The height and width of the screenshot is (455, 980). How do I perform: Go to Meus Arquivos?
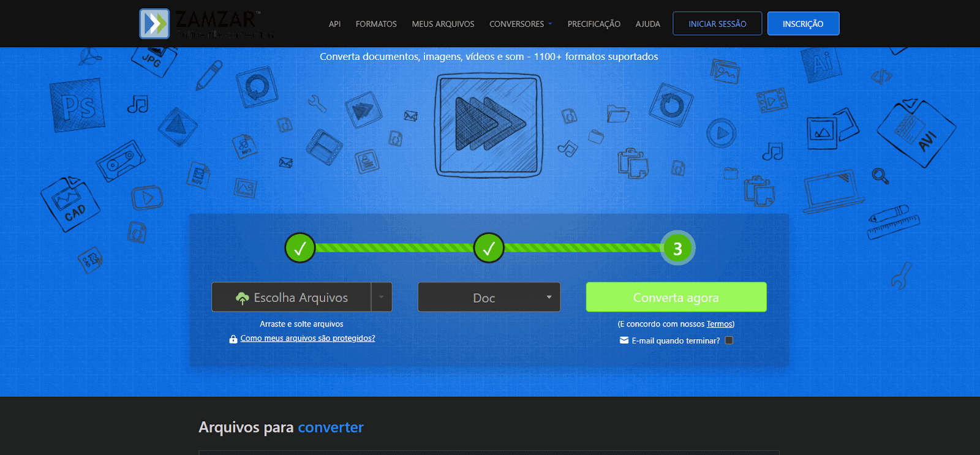[x=443, y=24]
